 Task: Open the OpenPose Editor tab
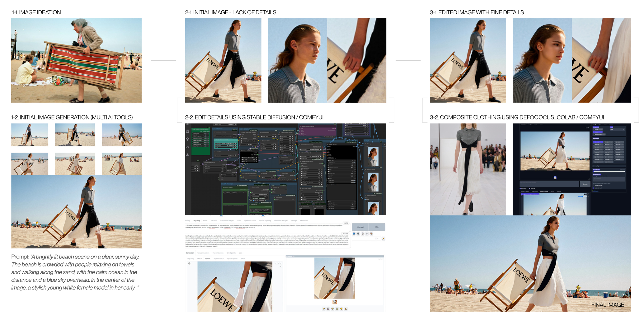[x=250, y=220]
